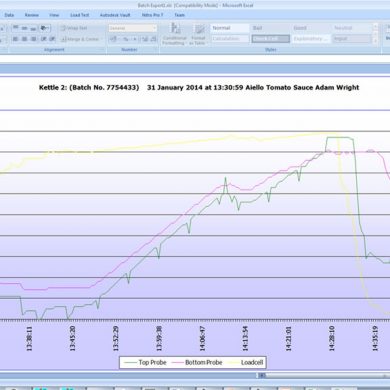The height and width of the screenshot is (390, 390).
Task: Open the Nitro Pro 7 tab
Action: pyautogui.click(x=152, y=15)
